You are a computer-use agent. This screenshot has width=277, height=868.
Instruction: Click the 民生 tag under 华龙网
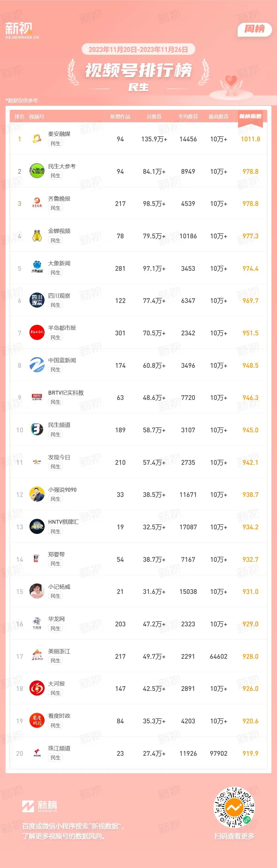pyautogui.click(x=55, y=629)
